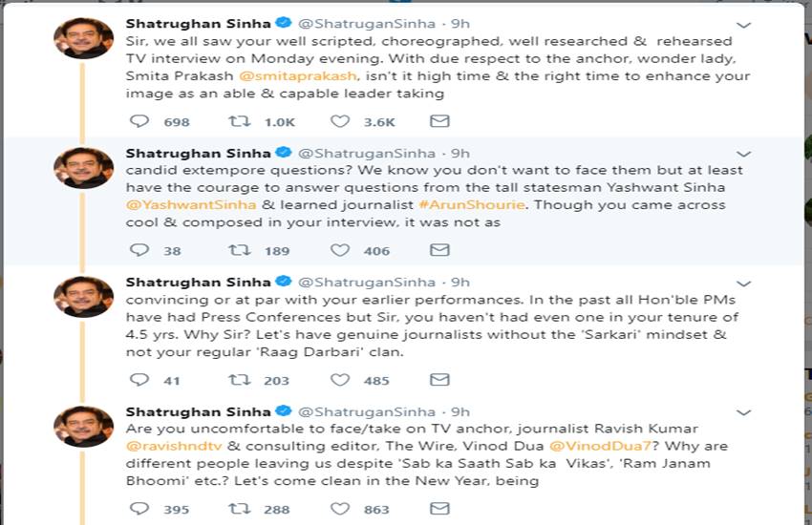Like the tweet showing 485 likes
This screenshot has height=525, width=812.
340,379
